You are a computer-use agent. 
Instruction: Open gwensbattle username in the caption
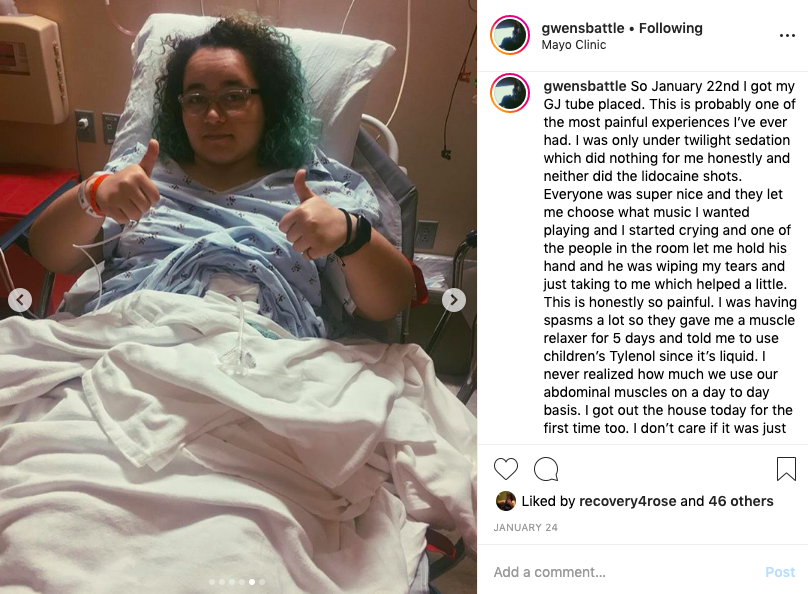585,86
